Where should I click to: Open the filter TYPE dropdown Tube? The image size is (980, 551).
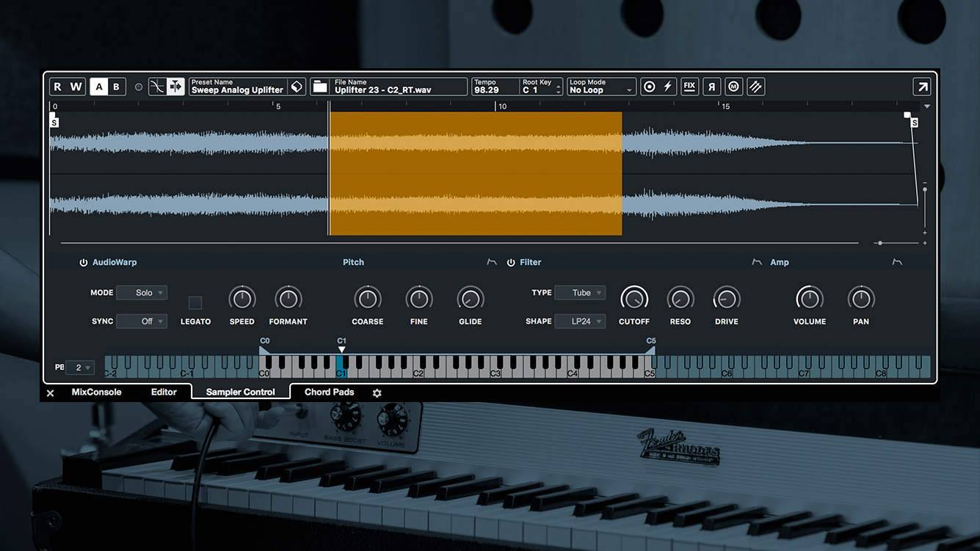click(x=580, y=293)
